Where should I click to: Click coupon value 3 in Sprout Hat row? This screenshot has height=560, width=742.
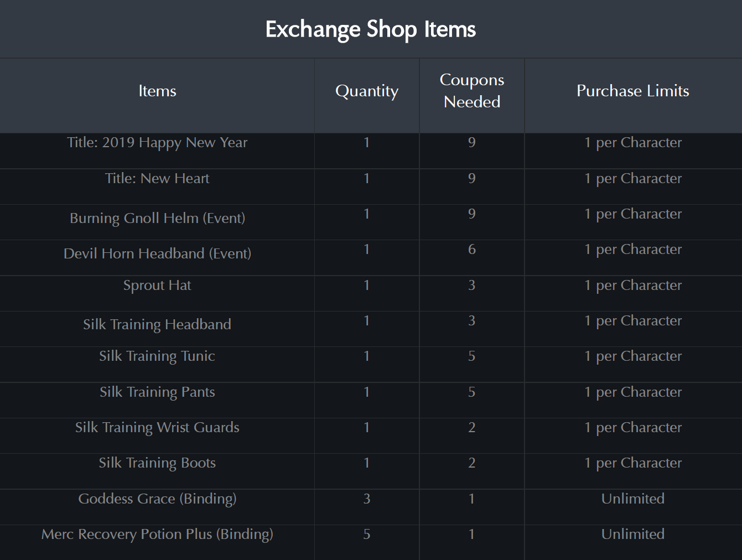[472, 285]
